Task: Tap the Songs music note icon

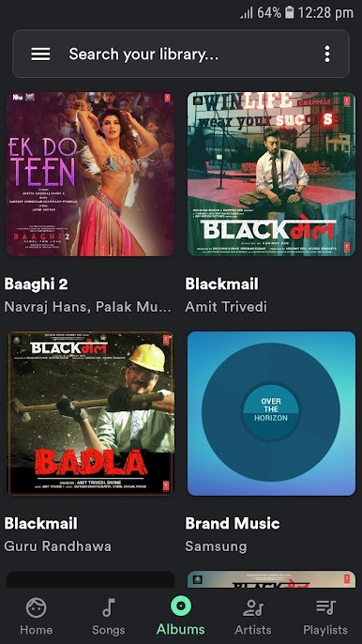Action: point(109,608)
